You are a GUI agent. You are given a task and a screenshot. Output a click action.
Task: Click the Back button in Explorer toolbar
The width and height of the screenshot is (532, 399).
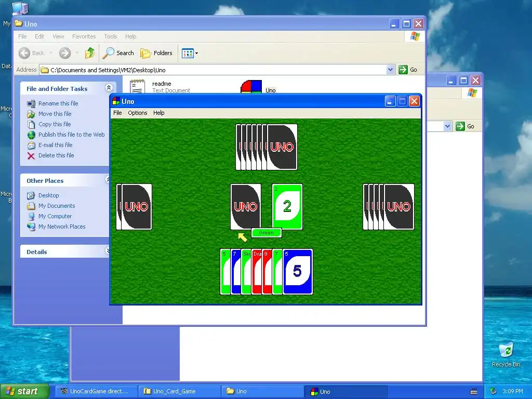click(x=32, y=53)
